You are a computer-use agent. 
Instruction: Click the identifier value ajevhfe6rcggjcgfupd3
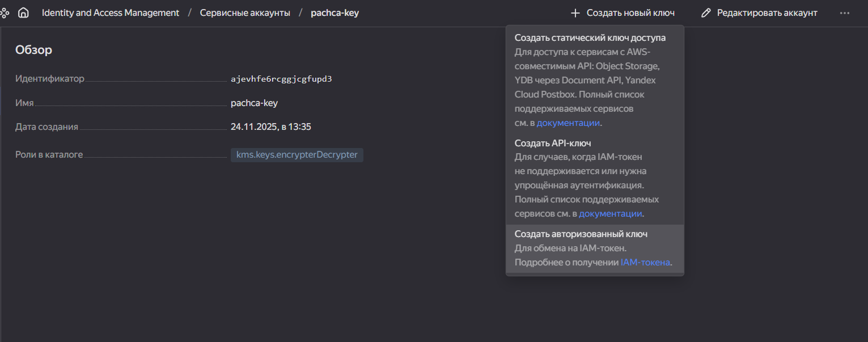281,79
